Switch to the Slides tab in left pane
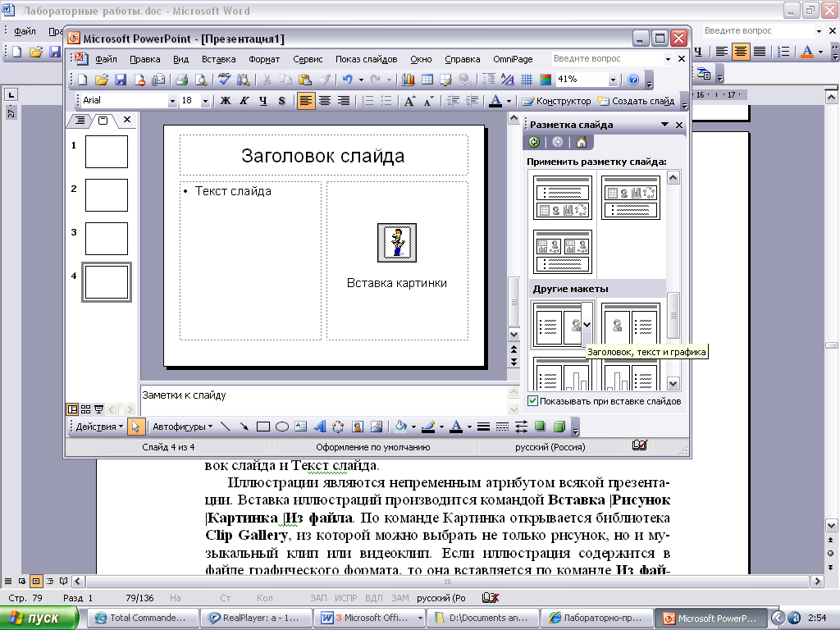 pyautogui.click(x=103, y=121)
